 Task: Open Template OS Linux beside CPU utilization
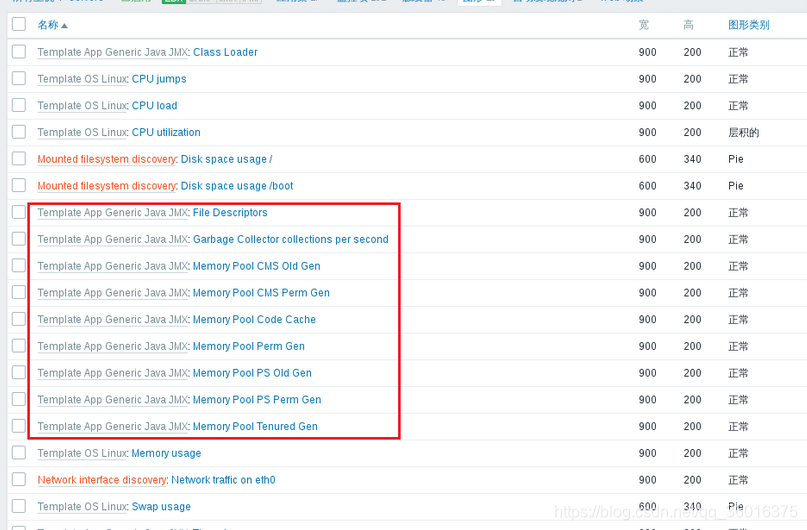point(82,132)
